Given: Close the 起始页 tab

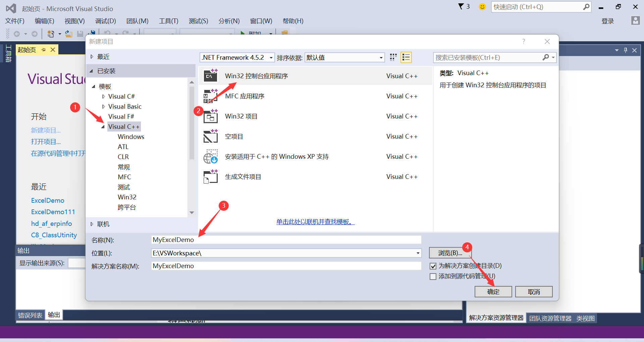Looking at the screenshot, I should coord(53,50).
